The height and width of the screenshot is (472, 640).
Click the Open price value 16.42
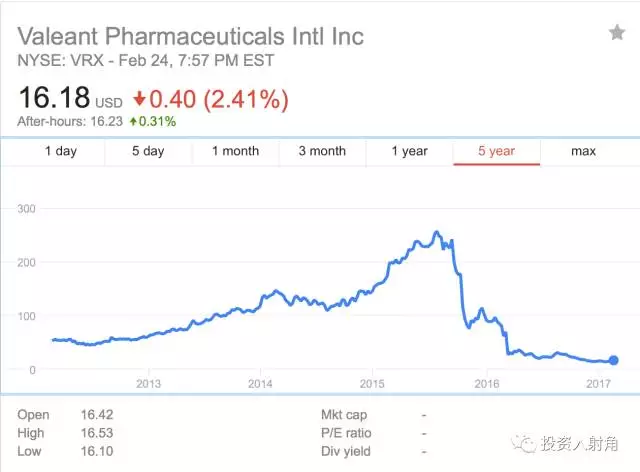coord(96,414)
